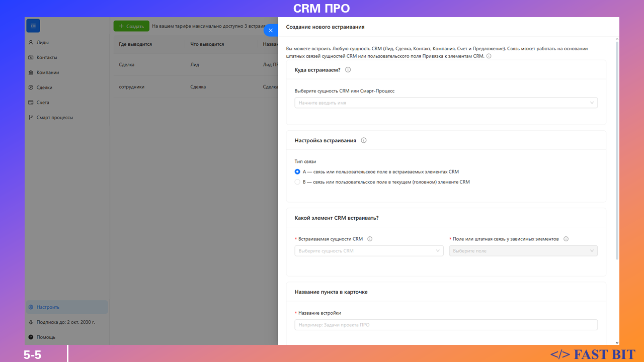Show info for Настройка встраивания
Viewport: 644px width, 362px height.
[364, 141]
